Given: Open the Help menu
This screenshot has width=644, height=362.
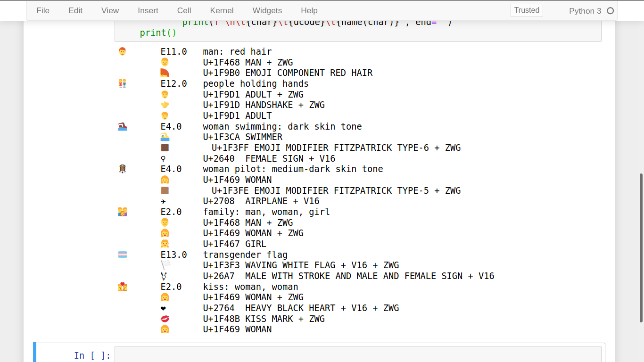Looking at the screenshot, I should point(309,10).
